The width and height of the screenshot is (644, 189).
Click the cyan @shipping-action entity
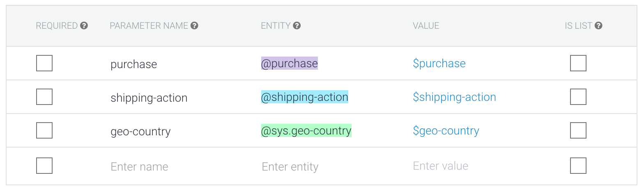[x=305, y=97]
